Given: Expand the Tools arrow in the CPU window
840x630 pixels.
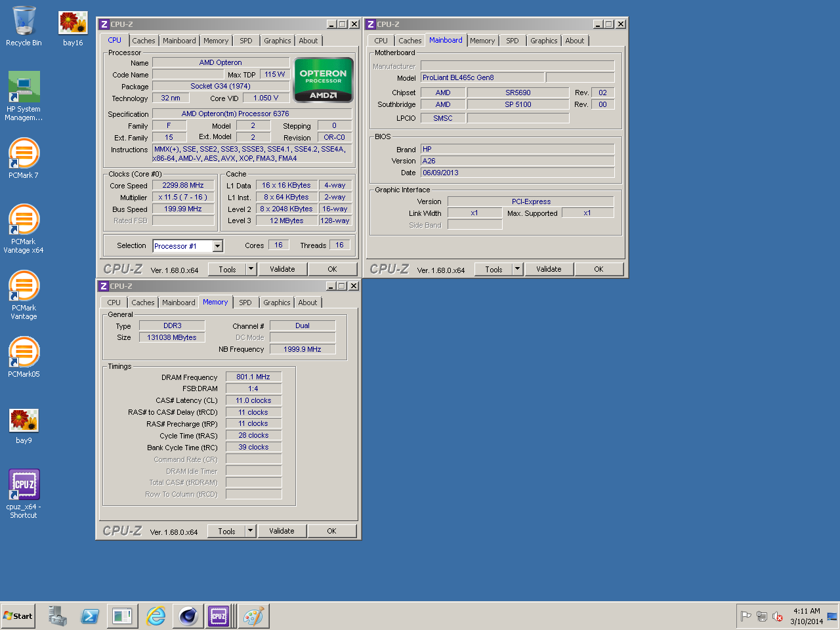Looking at the screenshot, I should pyautogui.click(x=251, y=269).
